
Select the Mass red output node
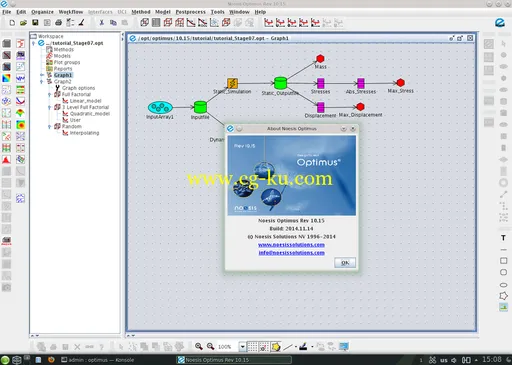[320, 59]
